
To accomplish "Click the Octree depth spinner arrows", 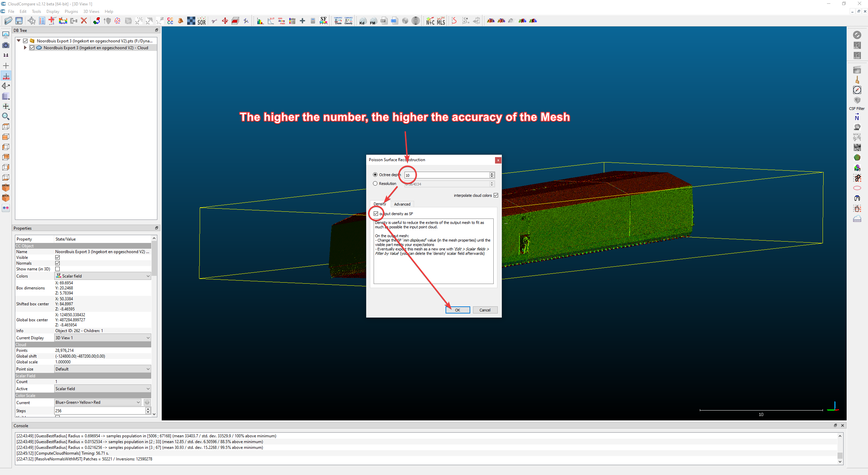I will (492, 175).
